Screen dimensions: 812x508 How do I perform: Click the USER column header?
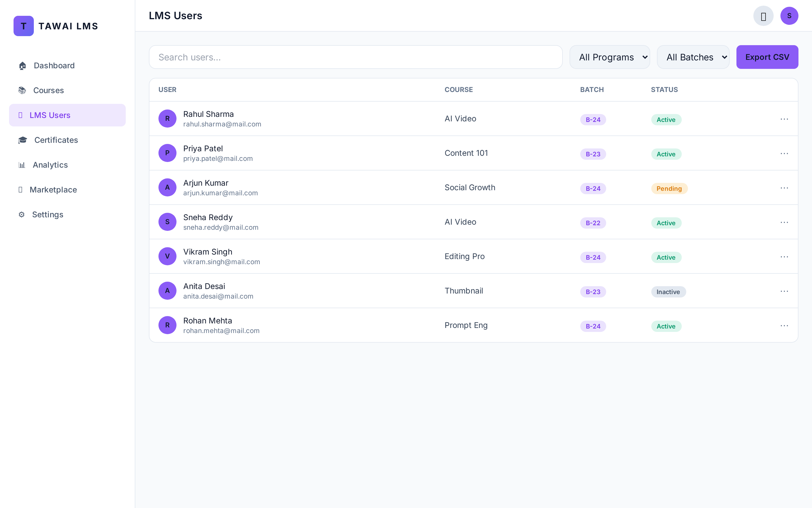coord(167,90)
